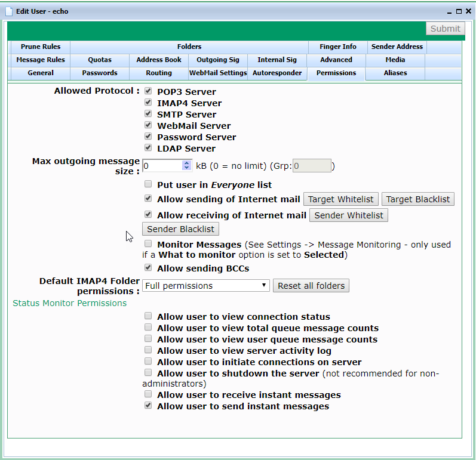Open the Sender Blacklist
The width and height of the screenshot is (476, 460).
(180, 229)
